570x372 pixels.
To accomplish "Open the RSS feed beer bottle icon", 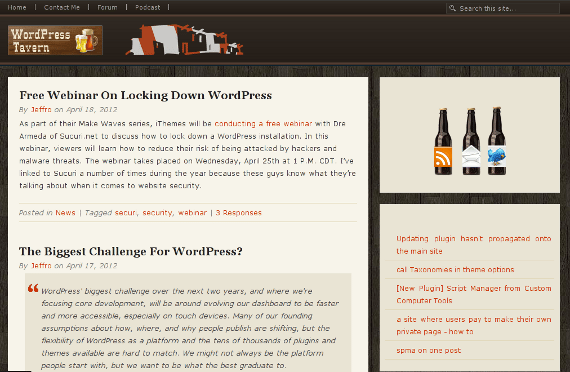I will coord(443,141).
